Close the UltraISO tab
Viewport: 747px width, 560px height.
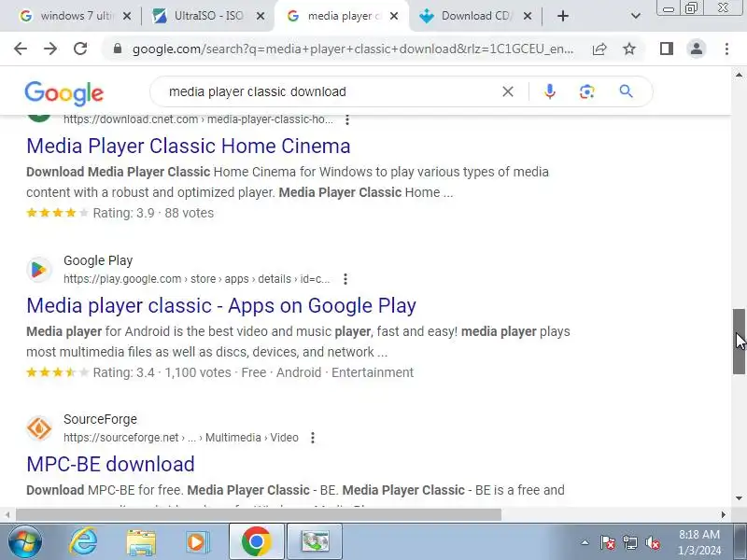(x=261, y=16)
